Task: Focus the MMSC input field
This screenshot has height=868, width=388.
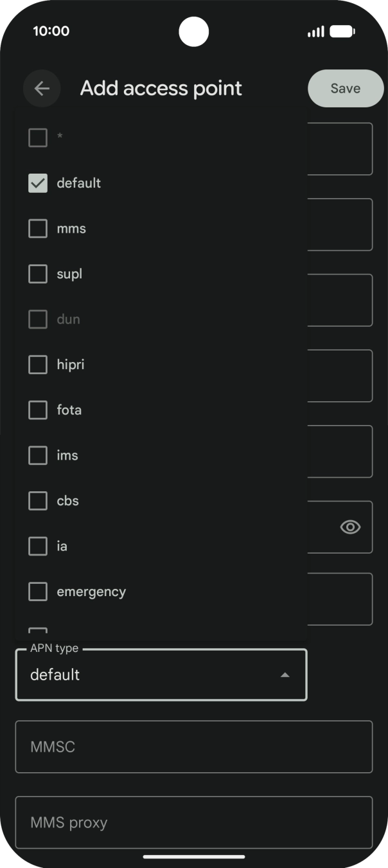Action: pyautogui.click(x=194, y=747)
